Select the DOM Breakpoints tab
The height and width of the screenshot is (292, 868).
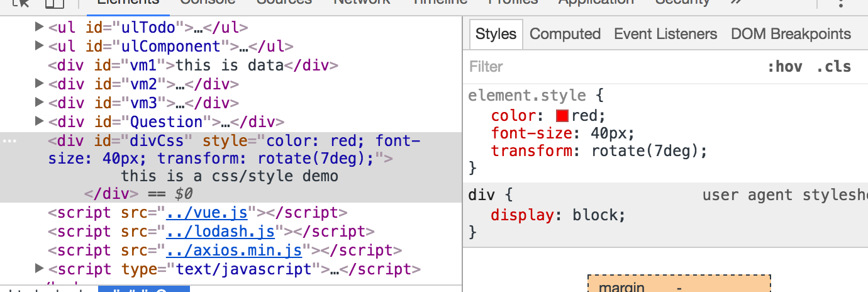791,34
